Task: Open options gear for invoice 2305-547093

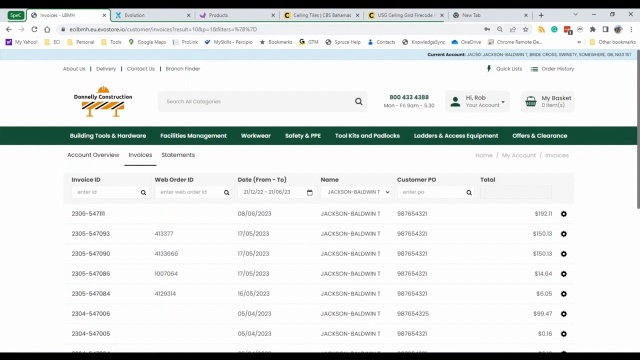Action: tap(564, 234)
